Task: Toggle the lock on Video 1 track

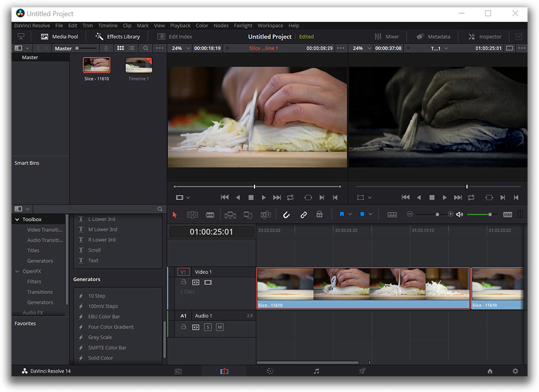Action: pyautogui.click(x=184, y=282)
